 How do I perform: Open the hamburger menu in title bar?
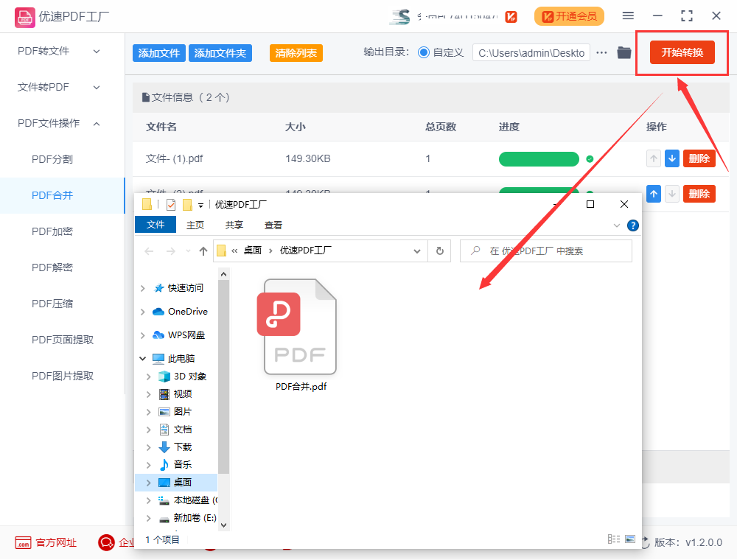pos(628,16)
